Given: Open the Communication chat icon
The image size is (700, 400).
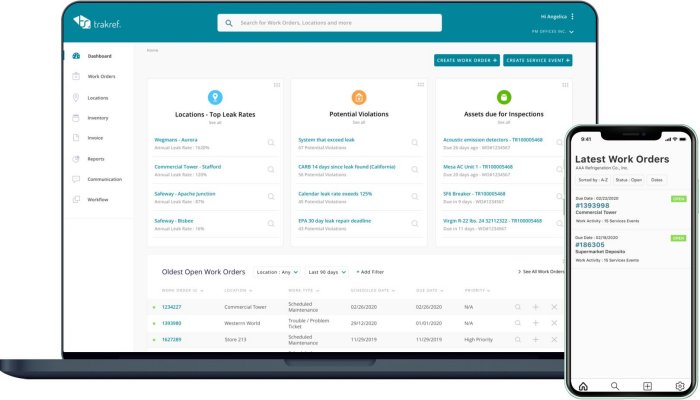Looking at the screenshot, I should click(x=76, y=179).
